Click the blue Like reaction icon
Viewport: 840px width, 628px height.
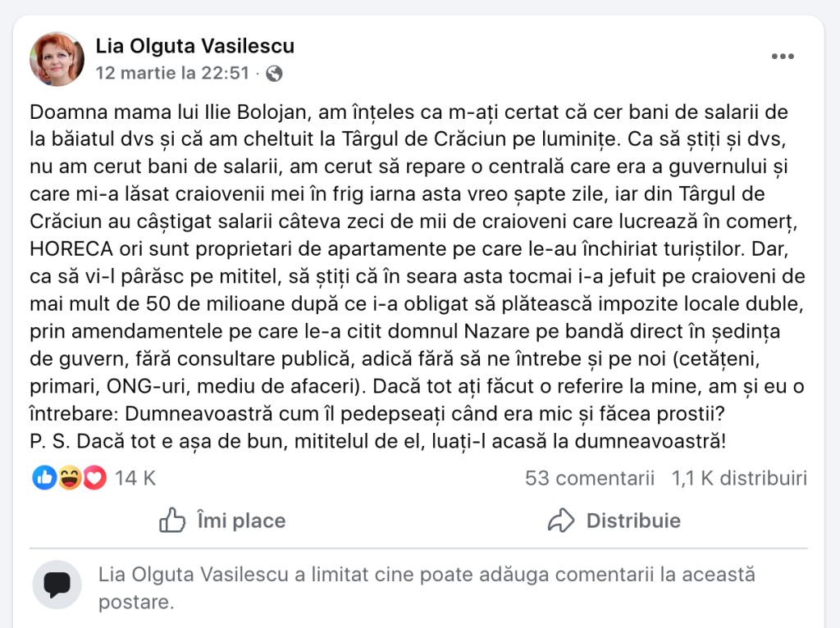[x=43, y=478]
